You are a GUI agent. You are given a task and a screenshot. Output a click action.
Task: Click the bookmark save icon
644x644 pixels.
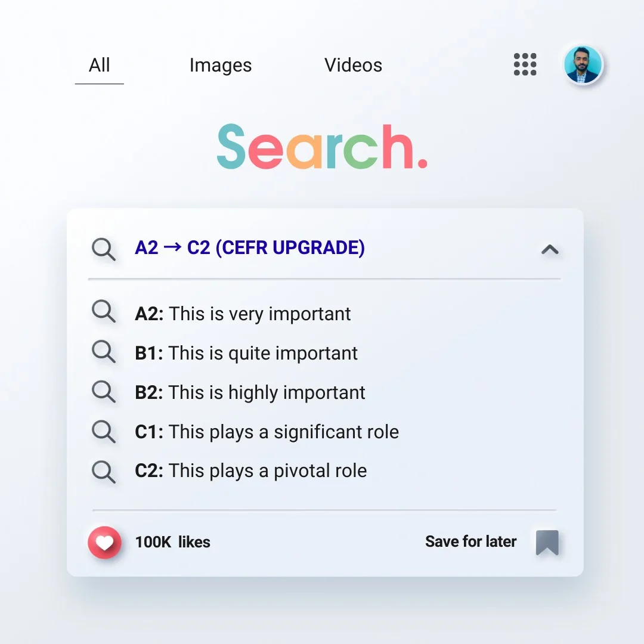pyautogui.click(x=547, y=542)
